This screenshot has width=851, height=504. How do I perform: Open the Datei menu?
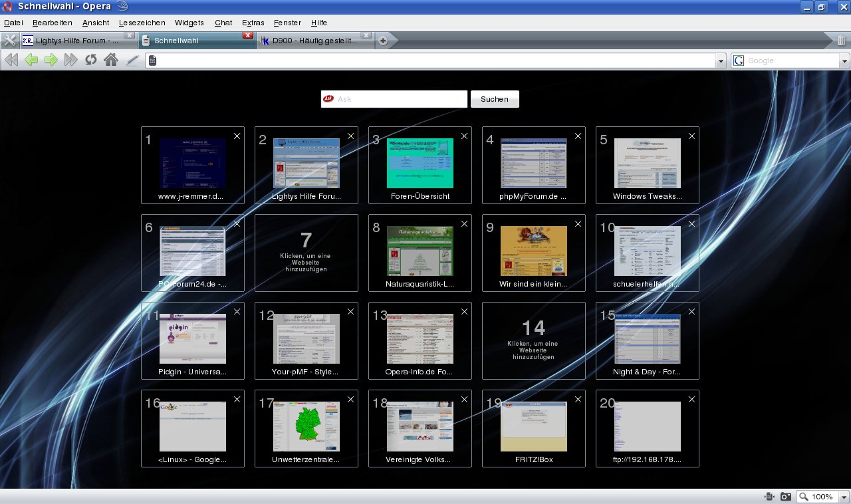(x=13, y=23)
